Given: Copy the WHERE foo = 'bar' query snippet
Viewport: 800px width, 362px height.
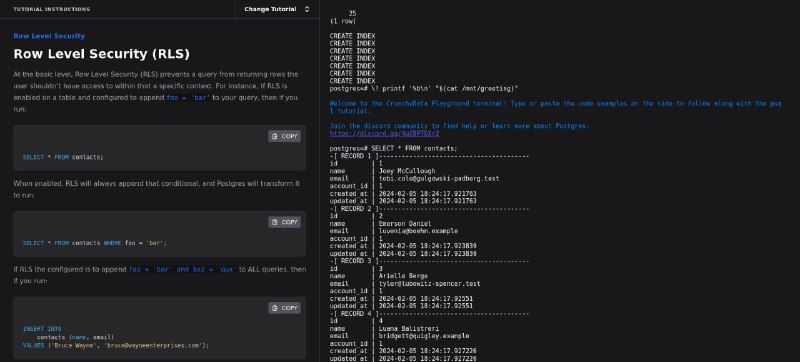Looking at the screenshot, I should (285, 222).
